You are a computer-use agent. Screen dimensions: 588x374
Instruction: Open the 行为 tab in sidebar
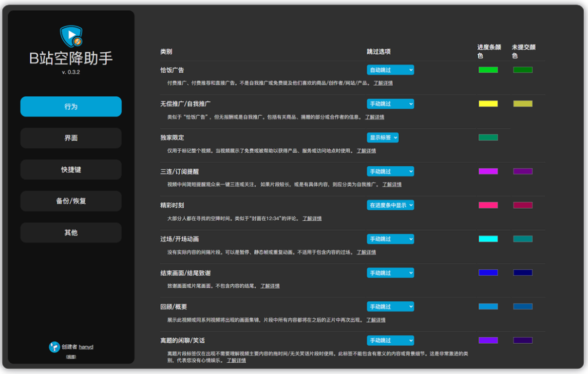coord(71,107)
